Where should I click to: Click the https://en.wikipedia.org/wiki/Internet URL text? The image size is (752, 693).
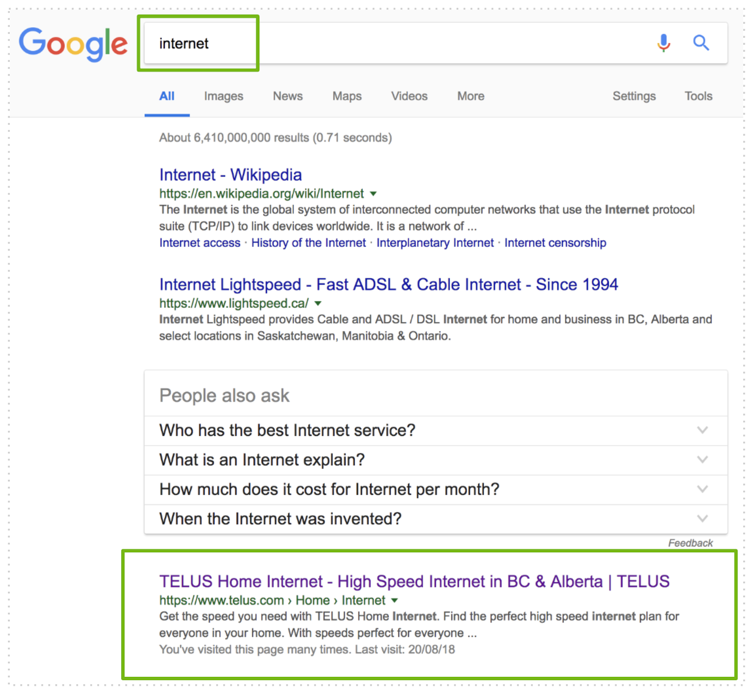tap(262, 194)
